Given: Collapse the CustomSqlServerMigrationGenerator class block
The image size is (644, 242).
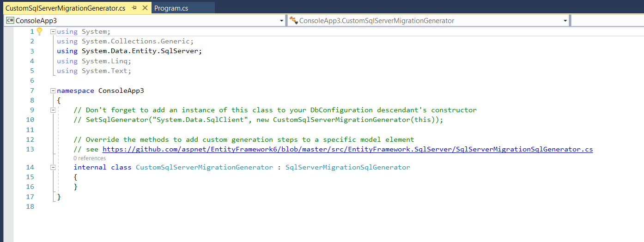Looking at the screenshot, I should (x=53, y=167).
